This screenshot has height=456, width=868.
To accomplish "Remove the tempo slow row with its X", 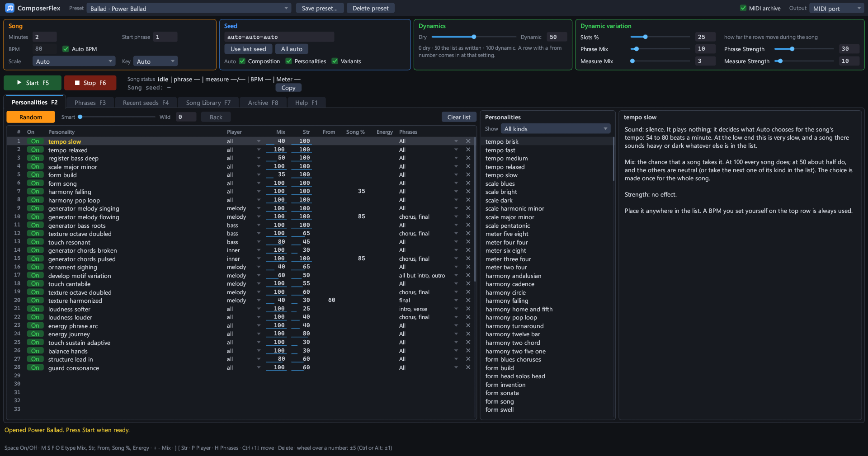I will [x=468, y=141].
